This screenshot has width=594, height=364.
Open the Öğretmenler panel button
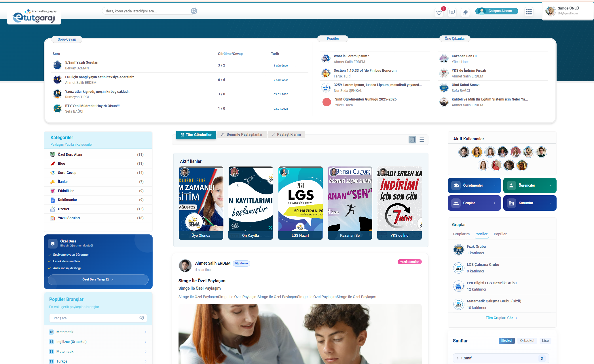(474, 185)
